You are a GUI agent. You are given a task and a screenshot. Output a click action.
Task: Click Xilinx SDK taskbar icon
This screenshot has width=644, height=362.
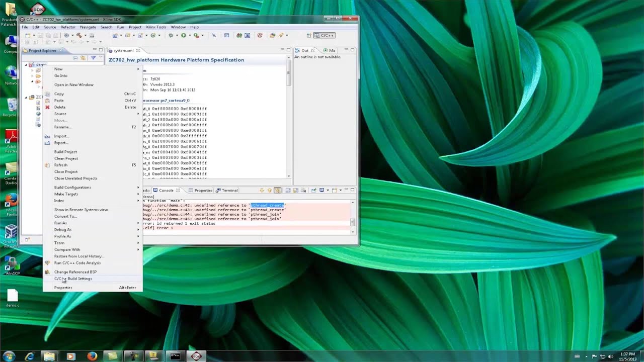pyautogui.click(x=196, y=356)
